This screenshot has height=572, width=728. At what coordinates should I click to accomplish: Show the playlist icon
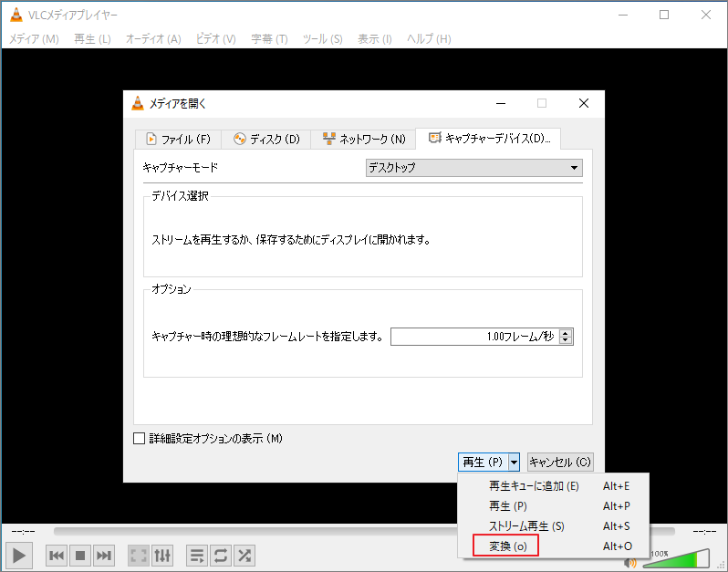pyautogui.click(x=197, y=556)
